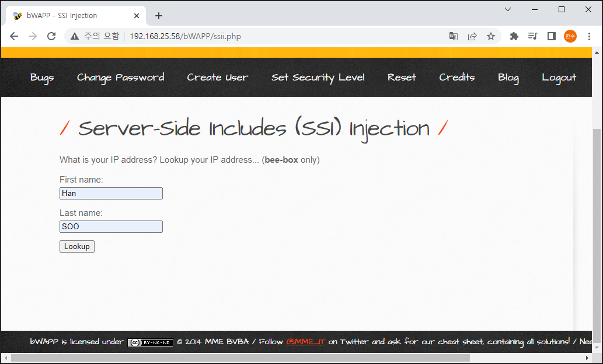The width and height of the screenshot is (603, 364).
Task: Minimize the browser window
Action: pos(535,9)
